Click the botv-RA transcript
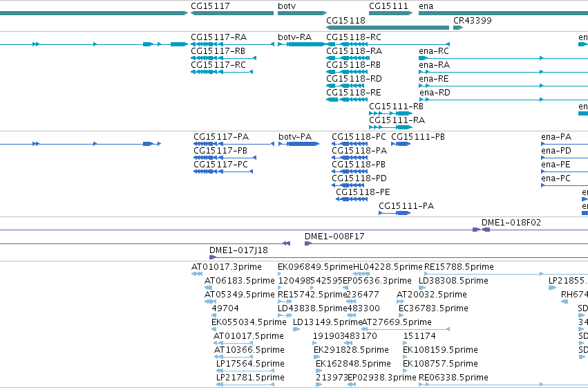Image resolution: width=588 pixels, height=388 pixels. point(302,44)
